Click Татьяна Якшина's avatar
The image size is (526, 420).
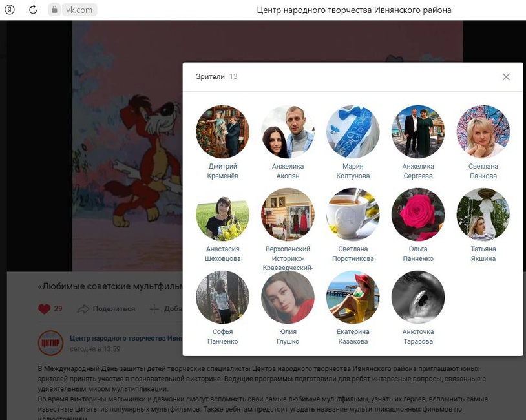(483, 215)
